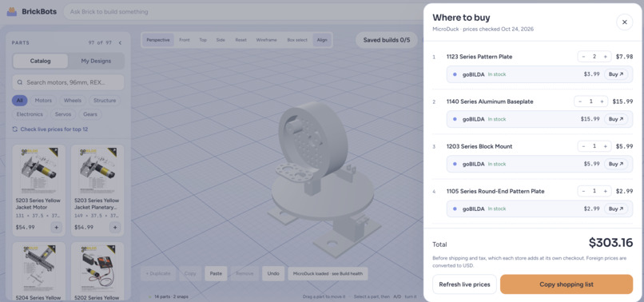Decrease quantity of 1105 Round-End Pattern Plate

[x=583, y=191]
